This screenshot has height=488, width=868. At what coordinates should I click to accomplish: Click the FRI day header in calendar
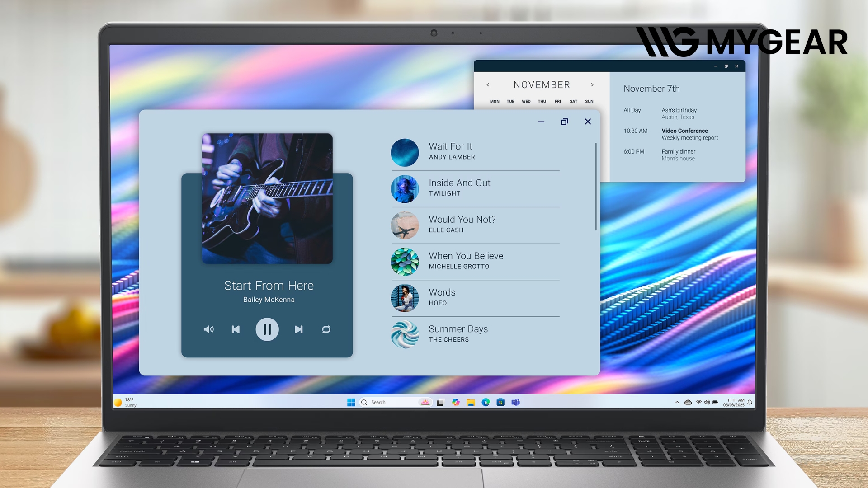click(x=558, y=101)
